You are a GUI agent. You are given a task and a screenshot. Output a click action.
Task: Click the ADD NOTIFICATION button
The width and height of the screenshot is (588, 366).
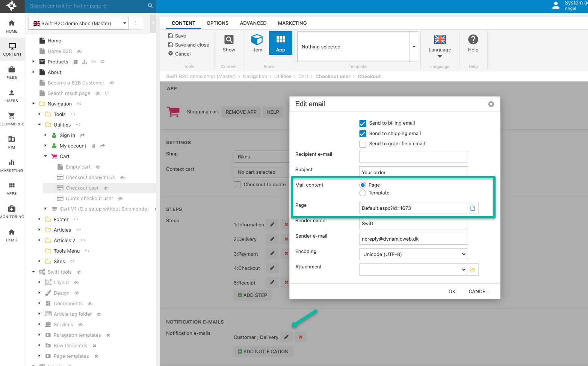(263, 352)
